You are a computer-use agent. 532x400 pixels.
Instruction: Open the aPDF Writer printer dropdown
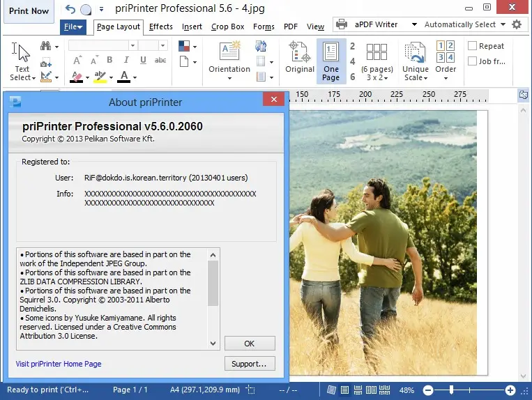[414, 24]
